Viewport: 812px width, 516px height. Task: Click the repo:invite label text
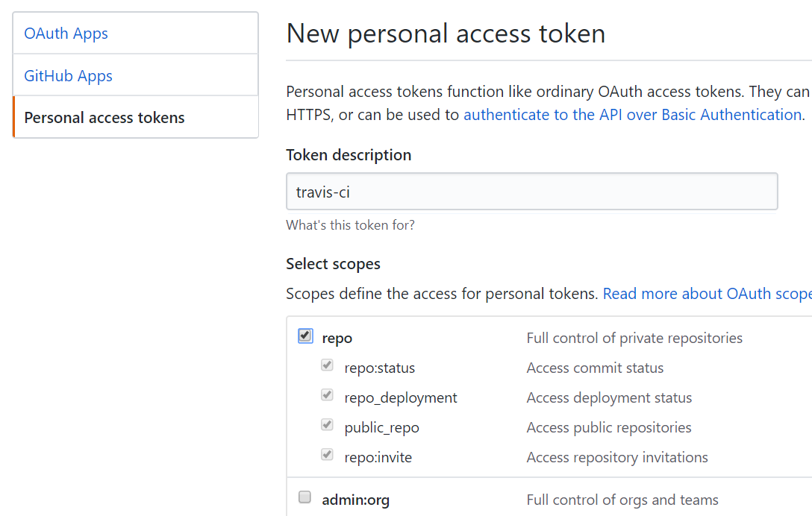point(378,458)
